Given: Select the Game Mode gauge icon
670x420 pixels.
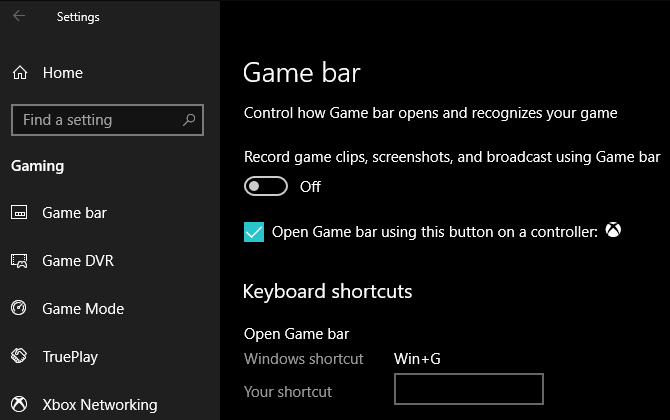Looking at the screenshot, I should [x=18, y=308].
